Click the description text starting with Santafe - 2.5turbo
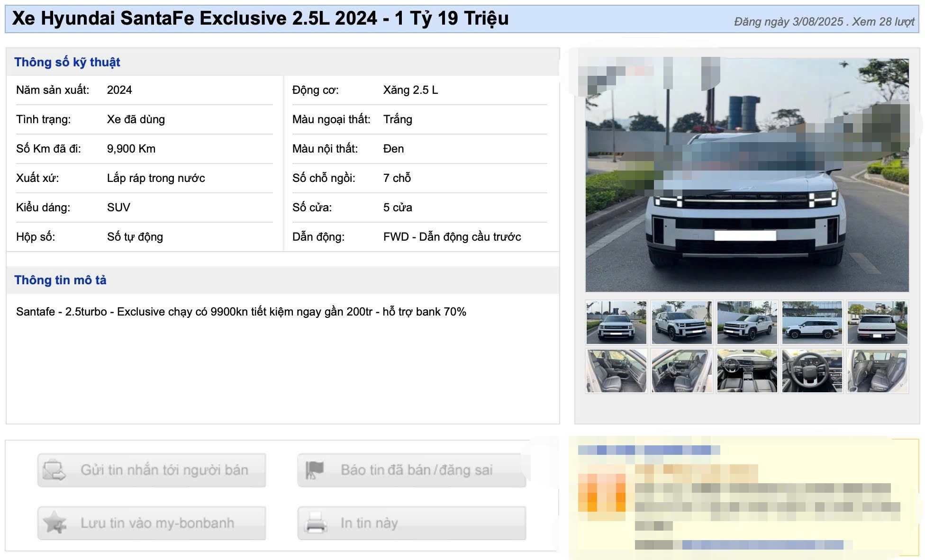Image resolution: width=925 pixels, height=560 pixels. click(x=241, y=312)
